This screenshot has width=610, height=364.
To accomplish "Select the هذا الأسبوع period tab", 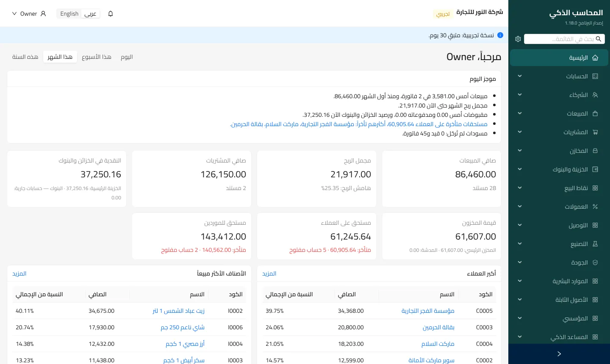I will pos(97,57).
